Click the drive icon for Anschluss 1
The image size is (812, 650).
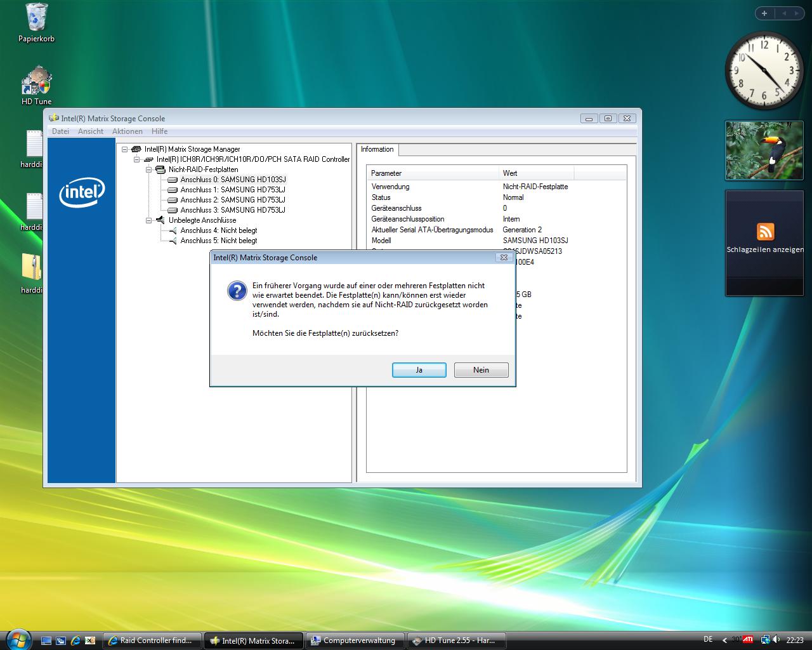click(x=172, y=190)
